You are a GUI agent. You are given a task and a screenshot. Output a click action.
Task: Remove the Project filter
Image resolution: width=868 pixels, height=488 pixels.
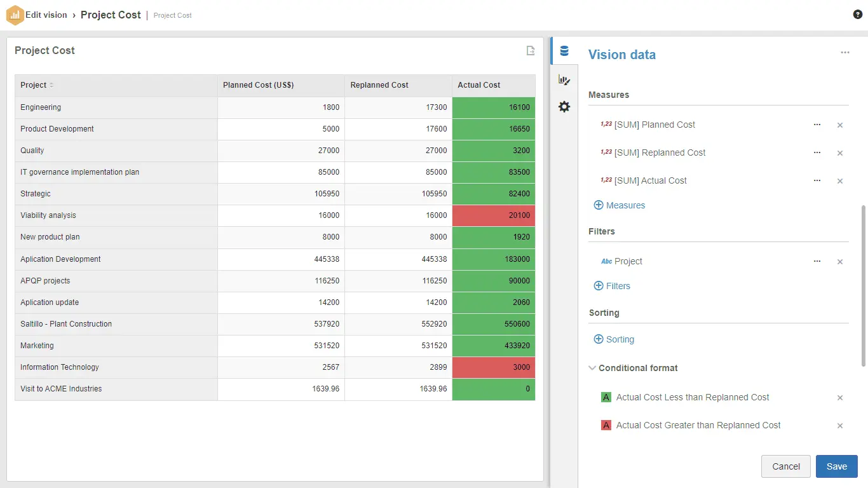[x=840, y=261]
